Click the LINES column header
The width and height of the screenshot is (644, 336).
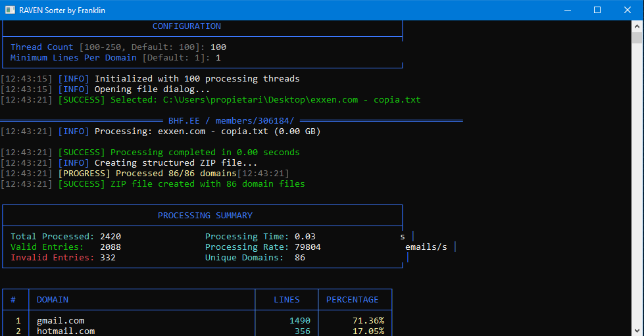pos(287,300)
